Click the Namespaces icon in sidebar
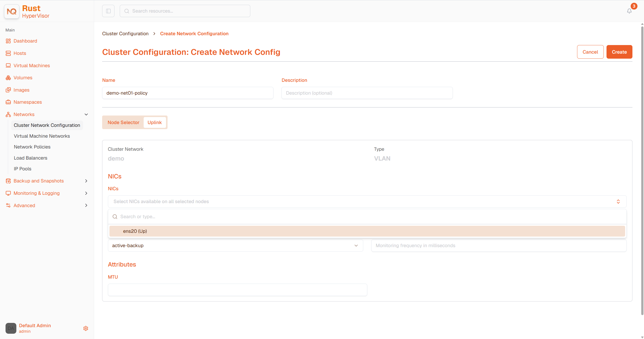Viewport: 644px width, 339px height. tap(8, 102)
